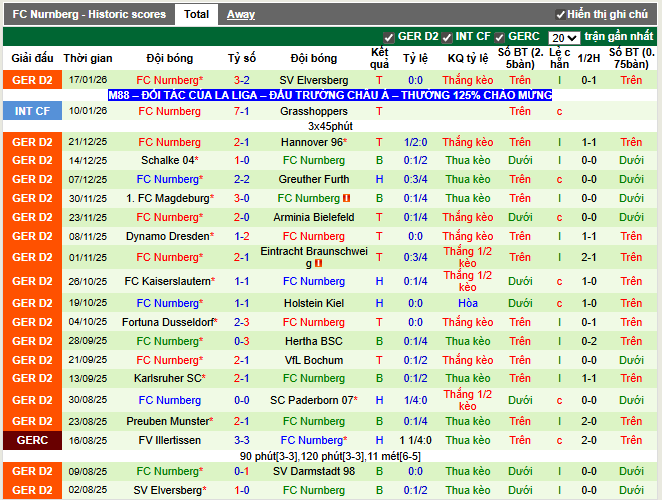This screenshot has height=500, width=662.
Task: Open FV Illertissen team link
Action: pyautogui.click(x=170, y=440)
